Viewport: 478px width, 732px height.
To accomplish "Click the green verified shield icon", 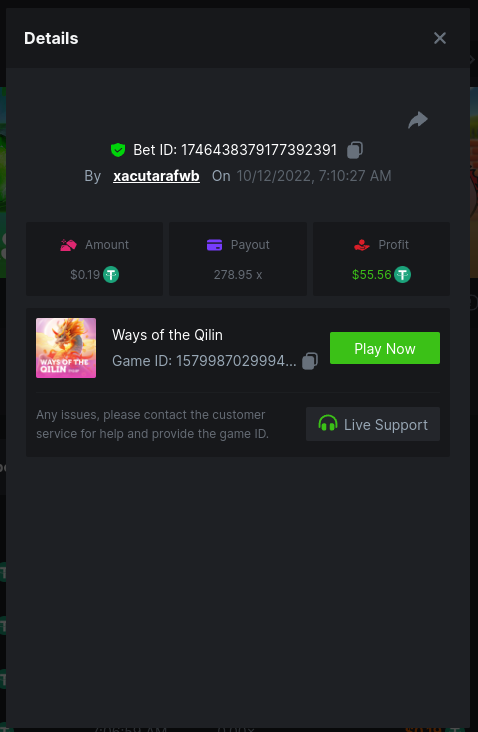I will (118, 150).
